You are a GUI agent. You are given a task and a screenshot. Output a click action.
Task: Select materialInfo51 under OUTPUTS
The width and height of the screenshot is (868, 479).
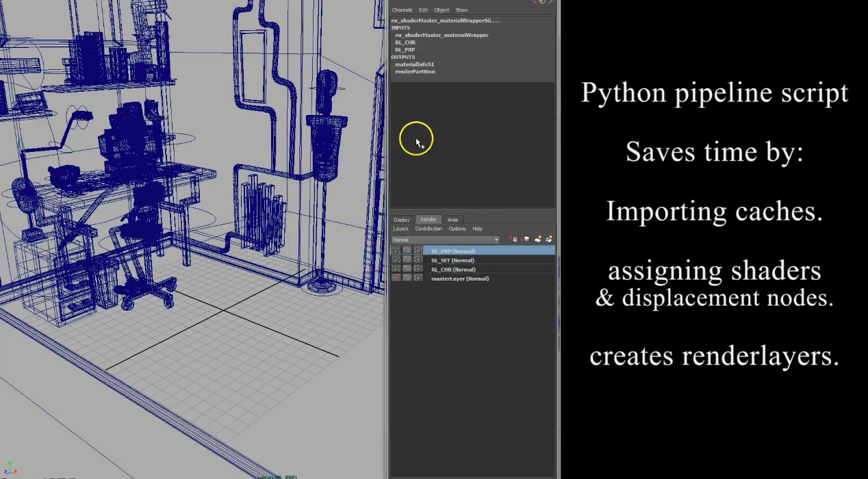point(414,64)
